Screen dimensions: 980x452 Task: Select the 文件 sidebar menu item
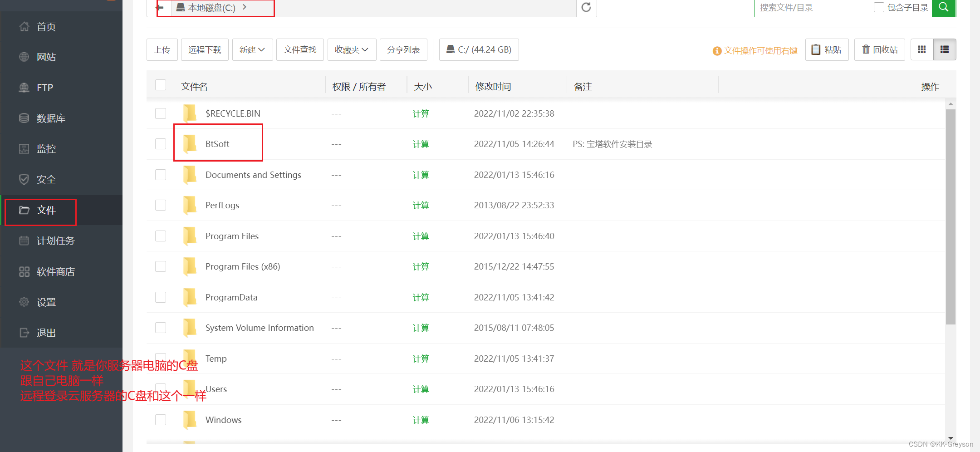(x=61, y=210)
